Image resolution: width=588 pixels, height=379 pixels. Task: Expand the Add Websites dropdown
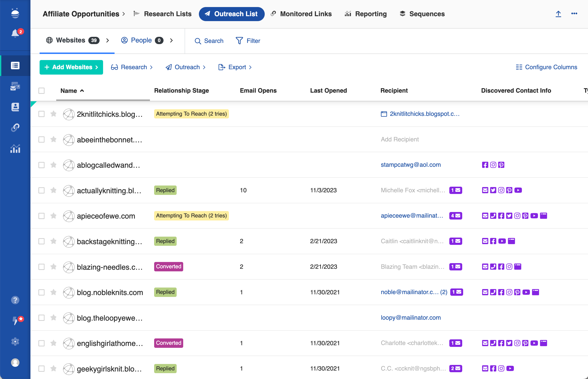click(x=71, y=67)
